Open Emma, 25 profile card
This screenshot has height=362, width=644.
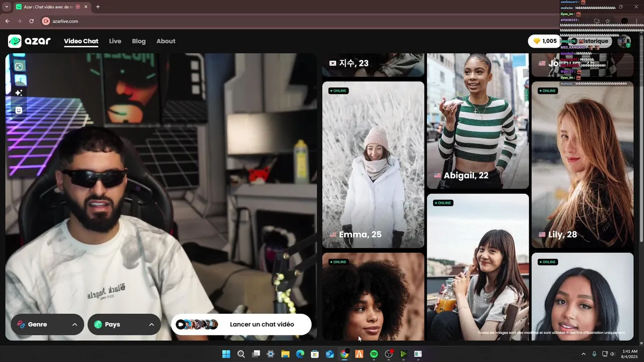click(373, 164)
